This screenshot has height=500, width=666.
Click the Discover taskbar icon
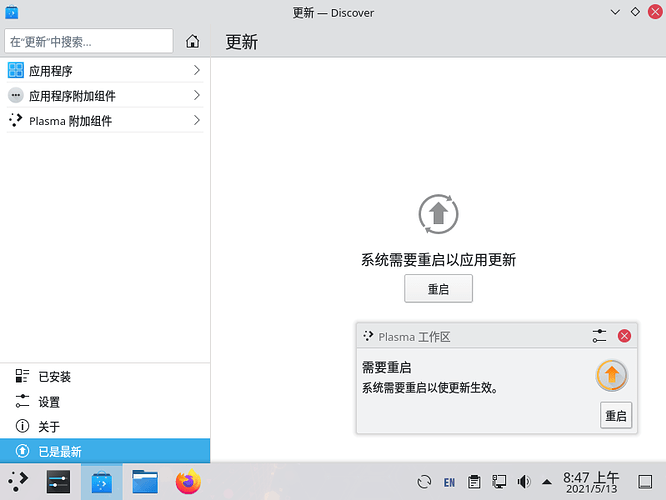pyautogui.click(x=102, y=482)
